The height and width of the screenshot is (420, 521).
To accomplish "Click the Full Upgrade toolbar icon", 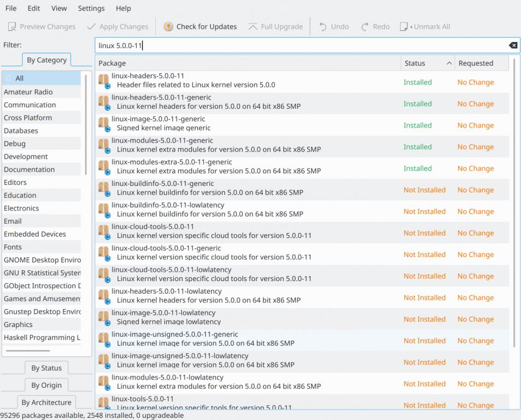I will (253, 27).
